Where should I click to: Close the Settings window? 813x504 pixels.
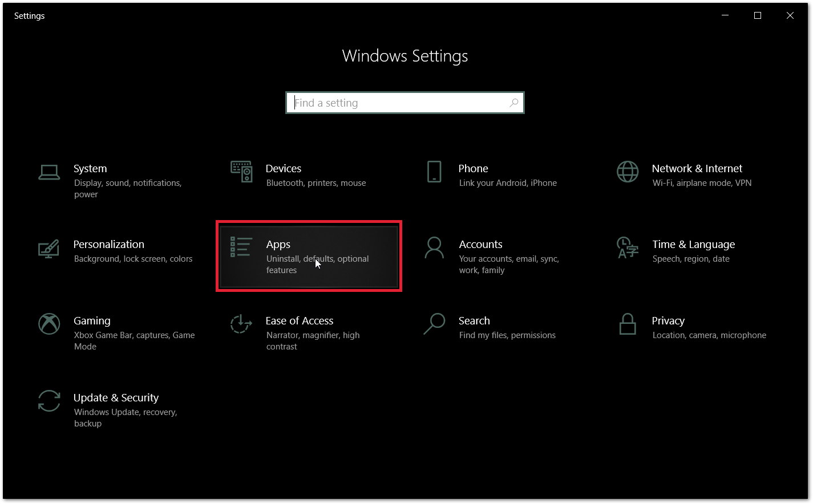click(790, 15)
